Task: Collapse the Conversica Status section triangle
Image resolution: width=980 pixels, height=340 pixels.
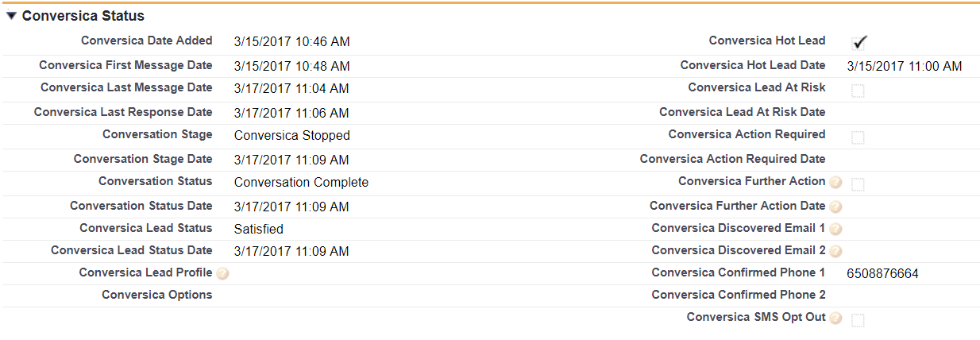Action: (11, 16)
